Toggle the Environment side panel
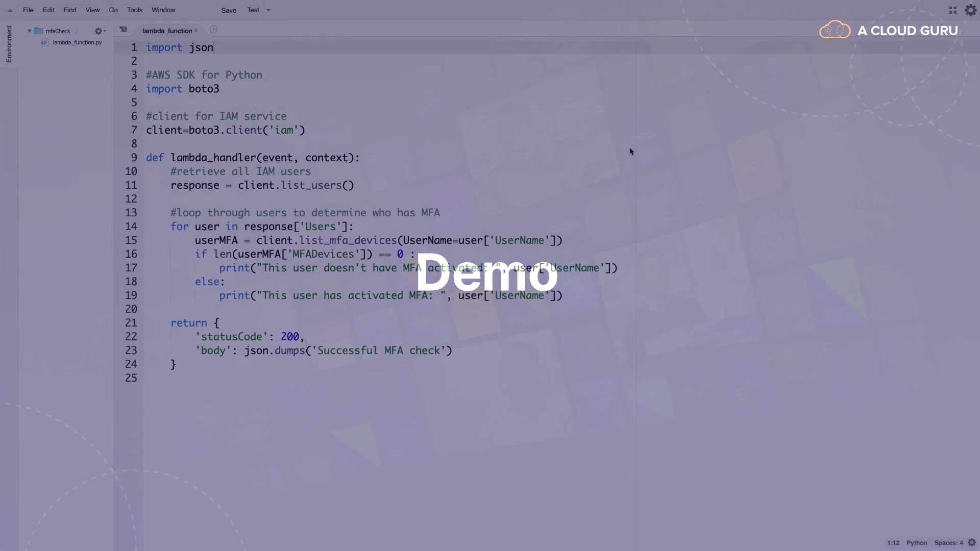Viewport: 980px width, 551px height. (9, 44)
